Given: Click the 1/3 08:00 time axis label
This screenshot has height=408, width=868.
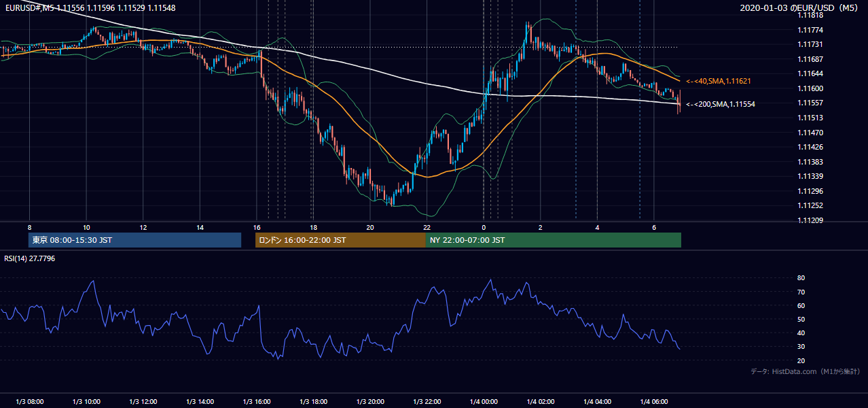Looking at the screenshot, I should coord(29,401).
